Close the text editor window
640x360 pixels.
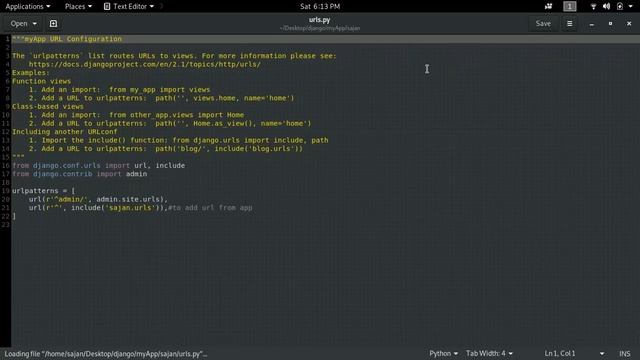629,24
